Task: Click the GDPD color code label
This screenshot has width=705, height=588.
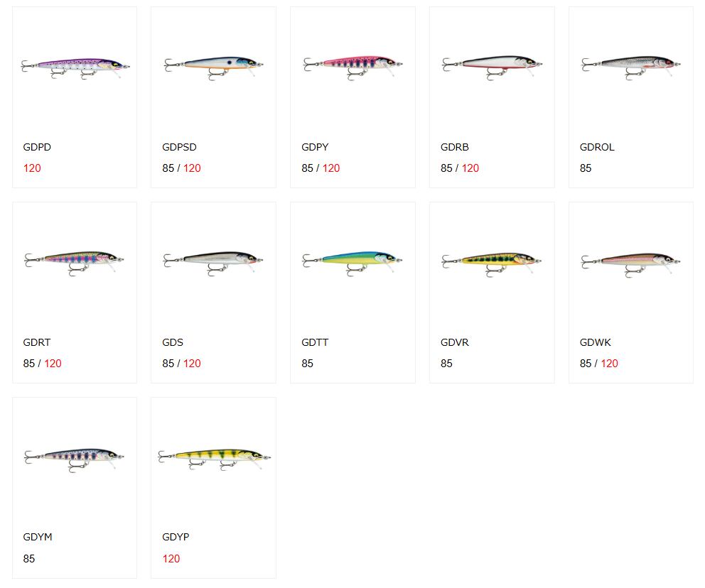Action: [x=37, y=147]
